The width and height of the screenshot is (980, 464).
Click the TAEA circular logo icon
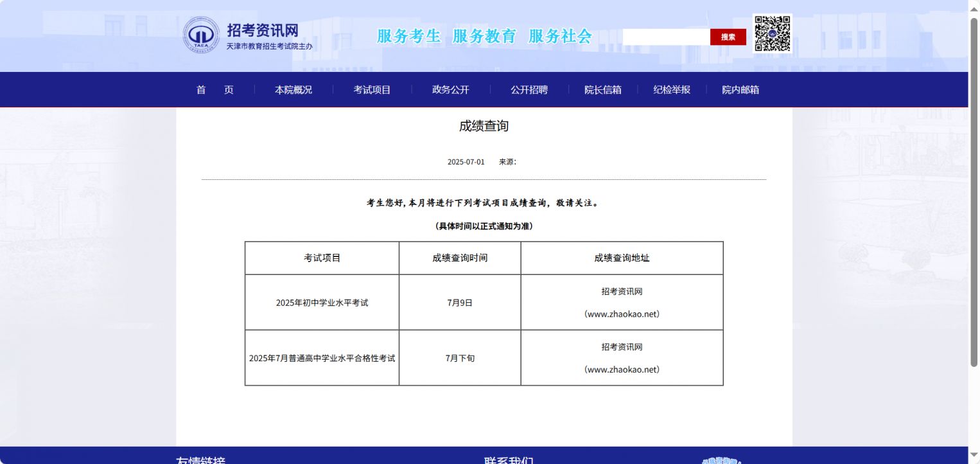coord(201,35)
